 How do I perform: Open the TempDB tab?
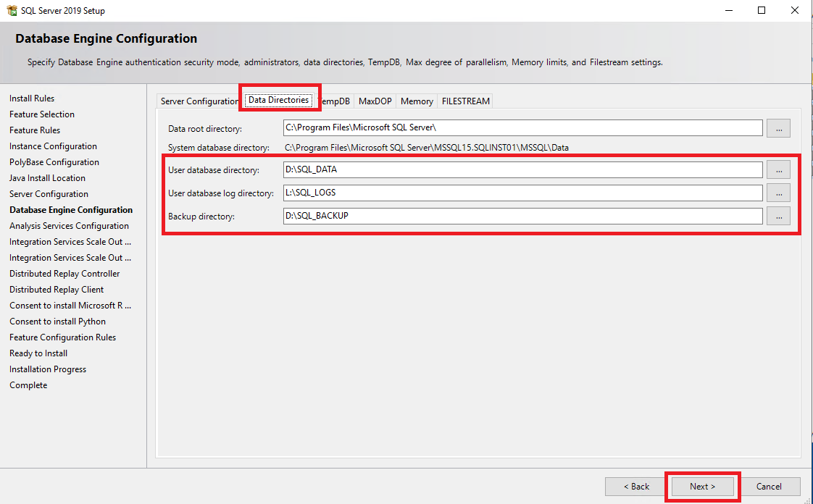[x=335, y=101]
